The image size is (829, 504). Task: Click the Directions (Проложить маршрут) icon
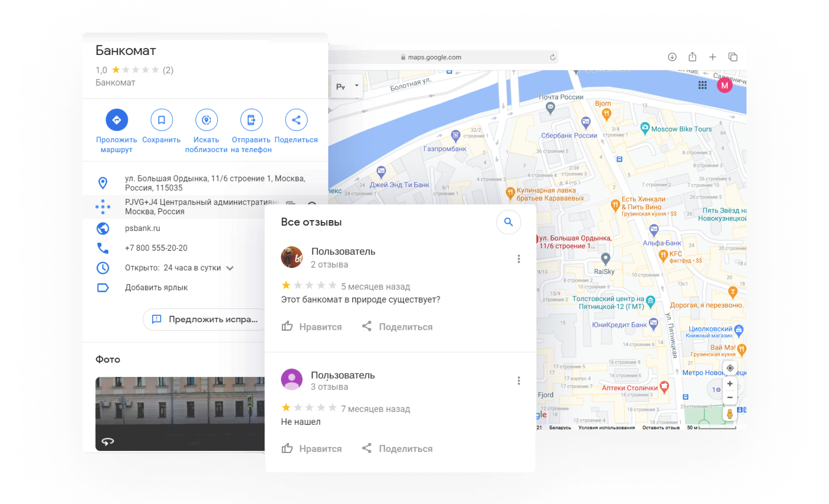(x=116, y=120)
